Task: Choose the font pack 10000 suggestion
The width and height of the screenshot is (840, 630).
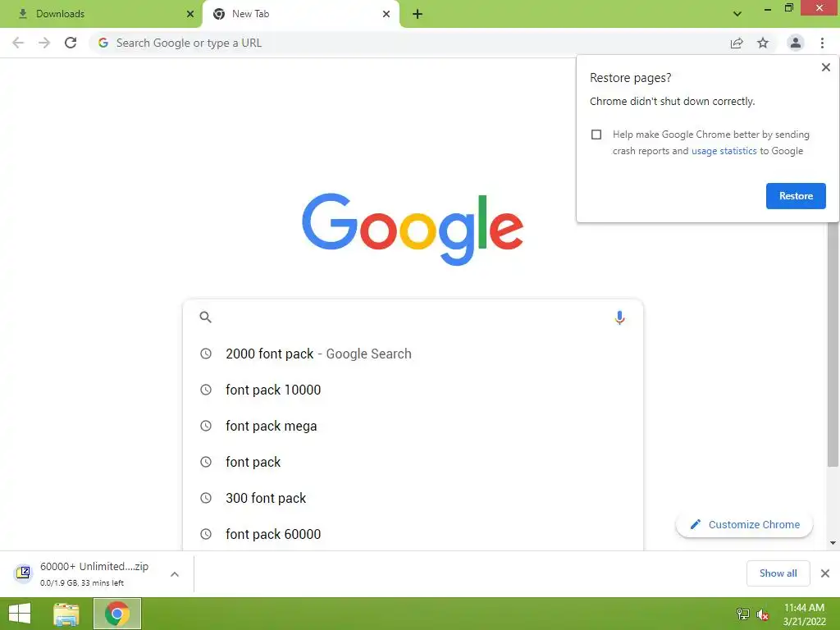Action: pyautogui.click(x=413, y=390)
